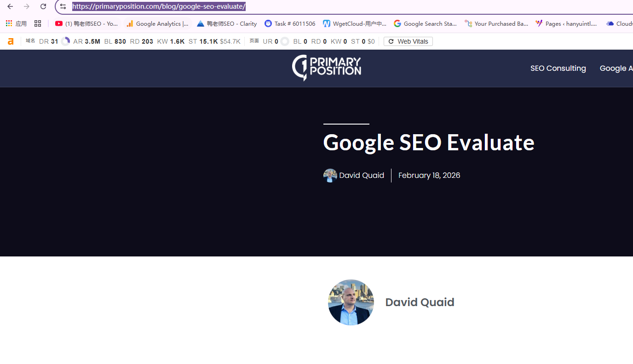The image size is (633, 364).
Task: Open site information icon in address bar
Action: (63, 6)
